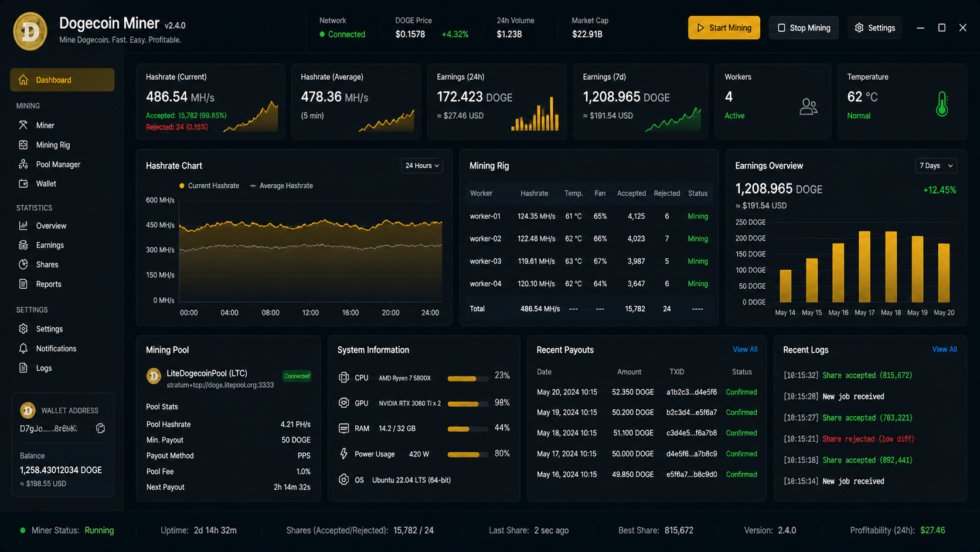The image size is (980, 552).
Task: Click the Dogecoin logo icon
Action: [x=30, y=31]
